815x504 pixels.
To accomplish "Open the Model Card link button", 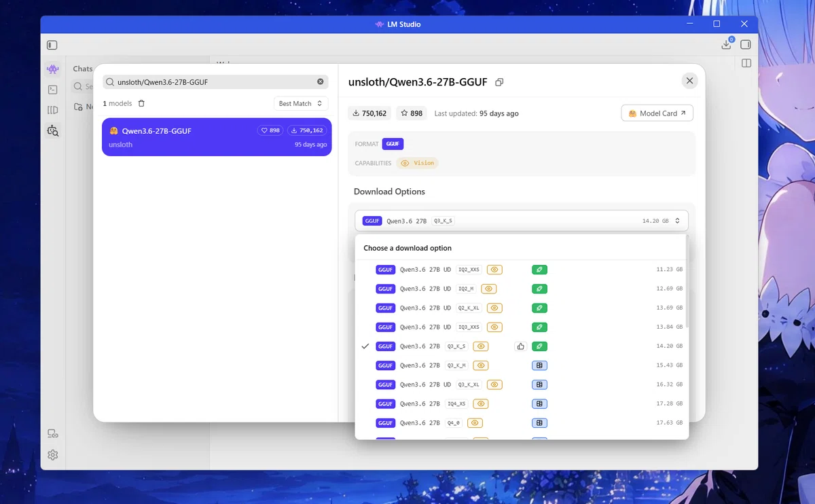I will (x=657, y=113).
